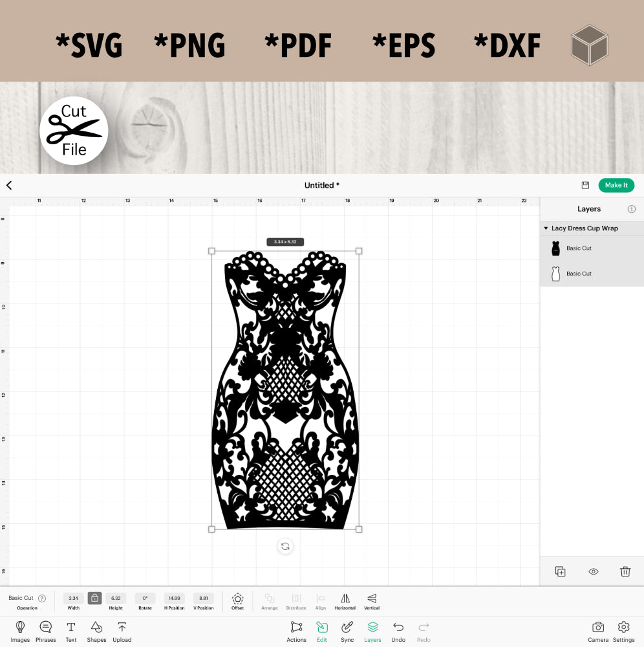This screenshot has width=644, height=647.
Task: Toggle the aspect ratio lock
Action: (x=94, y=598)
